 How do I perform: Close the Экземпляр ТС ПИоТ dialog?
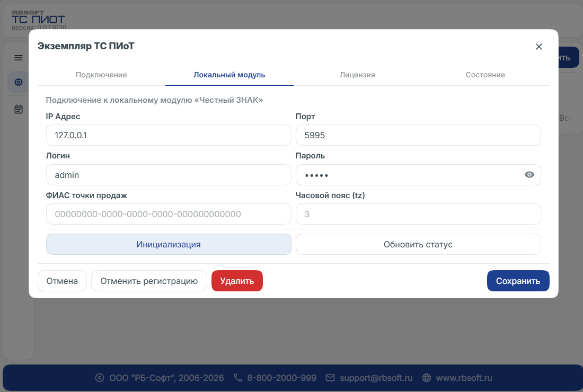click(539, 47)
